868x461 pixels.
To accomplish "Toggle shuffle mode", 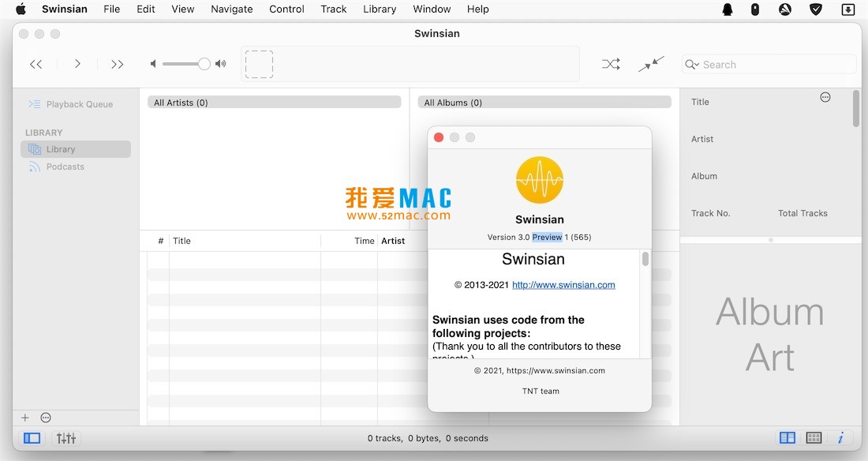I will coord(611,64).
